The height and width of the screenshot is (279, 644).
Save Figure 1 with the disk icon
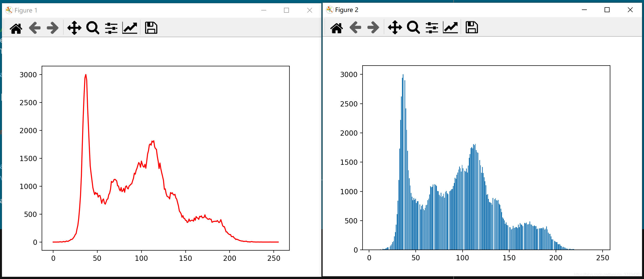pos(151,28)
